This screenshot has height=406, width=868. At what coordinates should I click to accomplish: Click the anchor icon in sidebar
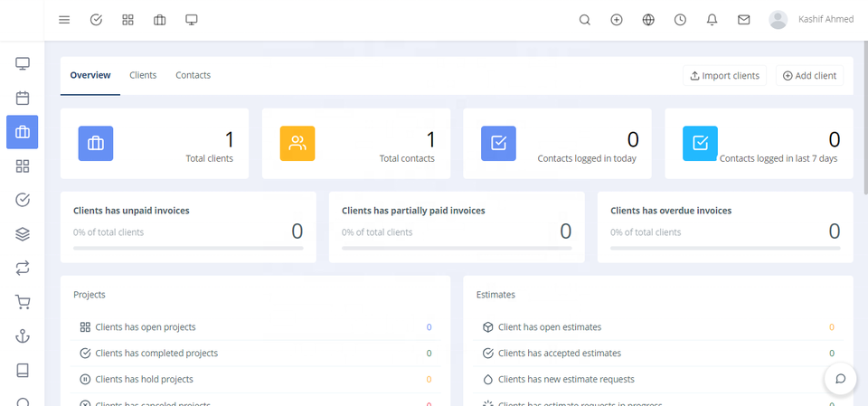click(x=23, y=336)
